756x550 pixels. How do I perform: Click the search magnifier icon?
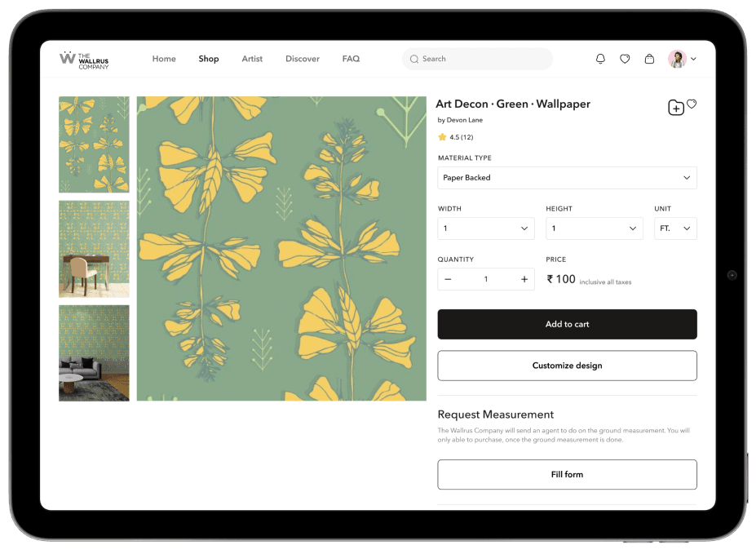tap(414, 59)
